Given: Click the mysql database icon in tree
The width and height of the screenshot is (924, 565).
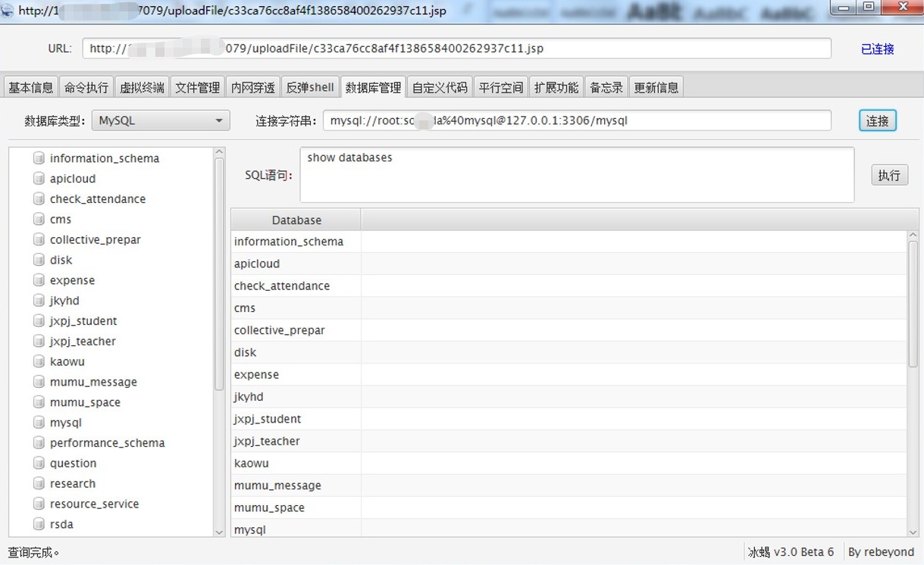Looking at the screenshot, I should point(39,423).
